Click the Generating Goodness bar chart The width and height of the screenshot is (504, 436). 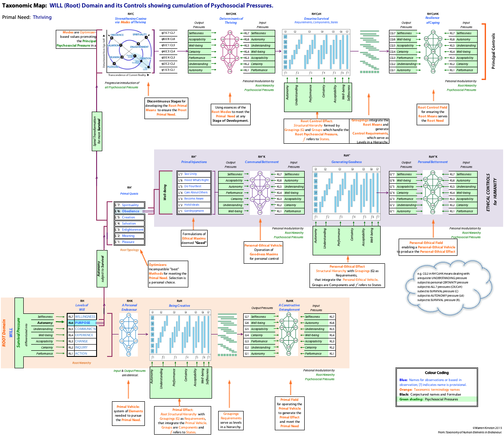(346, 193)
